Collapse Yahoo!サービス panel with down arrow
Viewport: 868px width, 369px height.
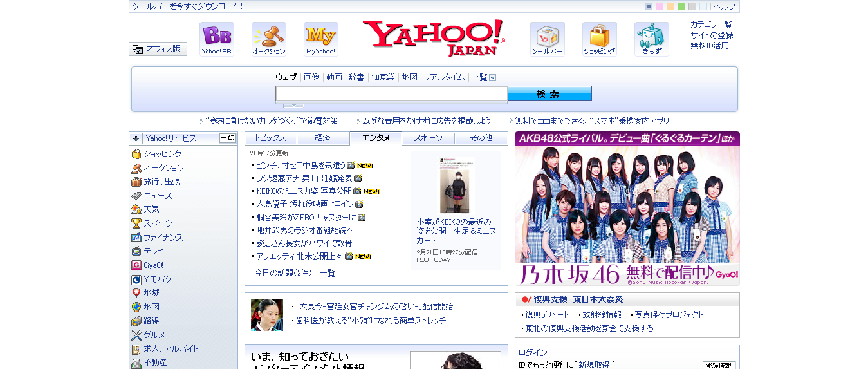point(136,138)
